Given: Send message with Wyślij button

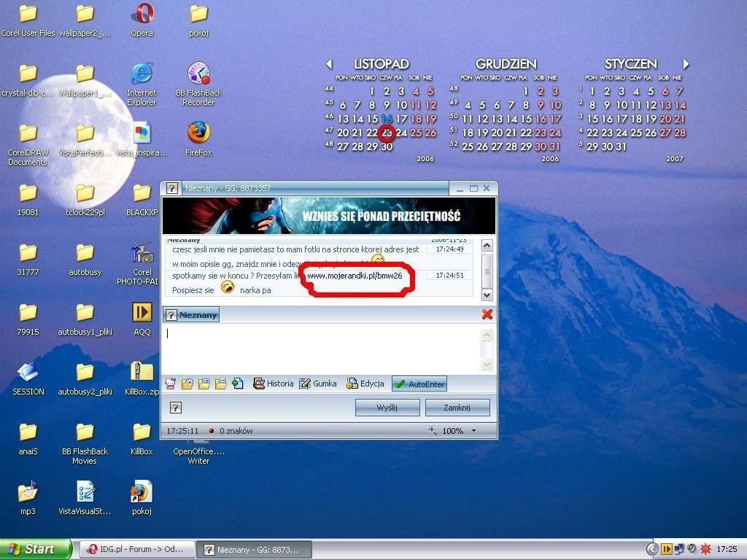Looking at the screenshot, I should [x=387, y=408].
